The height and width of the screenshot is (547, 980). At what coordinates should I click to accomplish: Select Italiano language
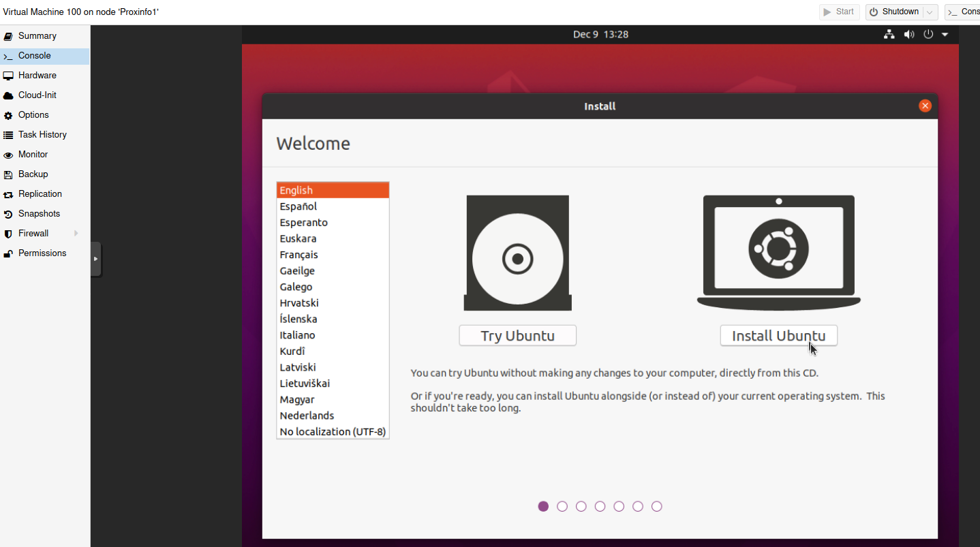pyautogui.click(x=333, y=335)
